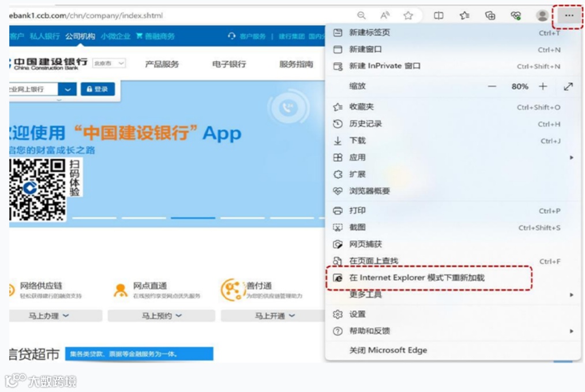Open 收藏夹 from the menu
This screenshot has height=392, width=585.
(x=452, y=107)
